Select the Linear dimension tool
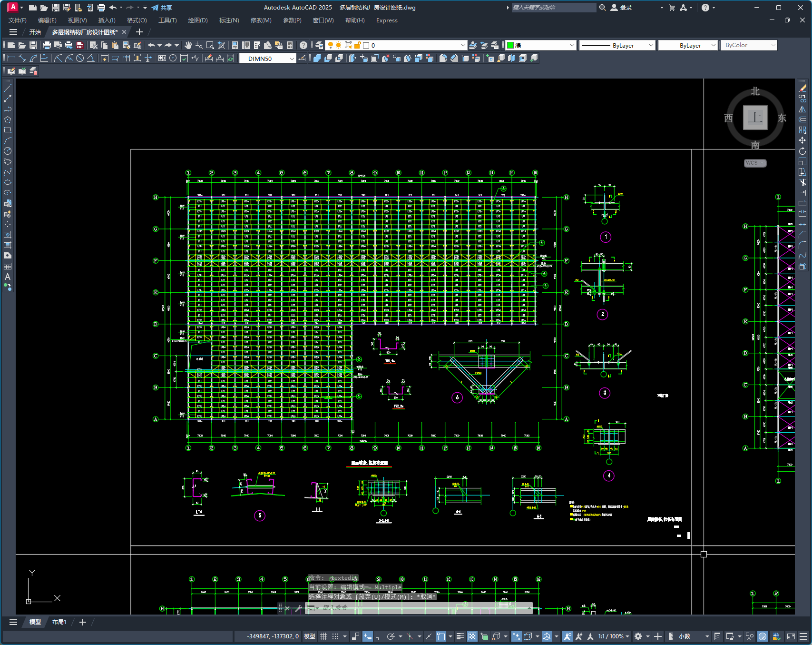 [x=11, y=58]
